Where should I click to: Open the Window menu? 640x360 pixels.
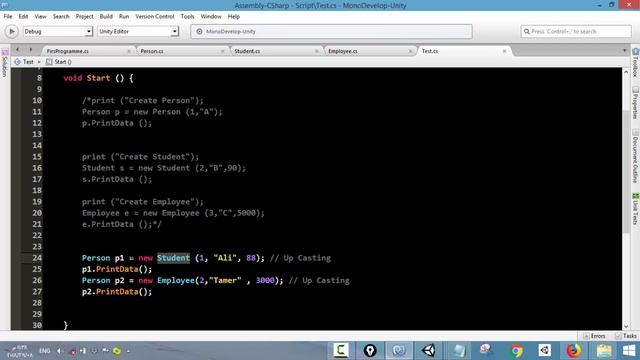pos(211,16)
